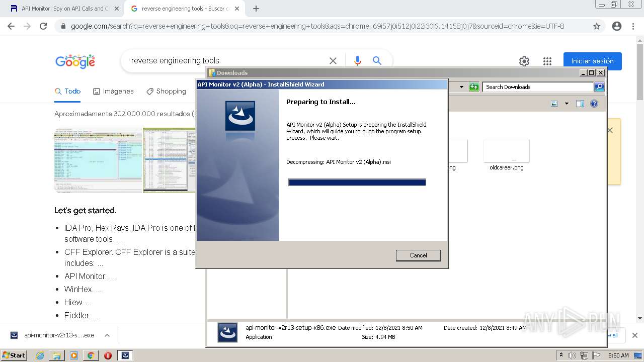Click the API Monitor icon in details pane
Viewport: 644px width, 362px height.
click(227, 332)
